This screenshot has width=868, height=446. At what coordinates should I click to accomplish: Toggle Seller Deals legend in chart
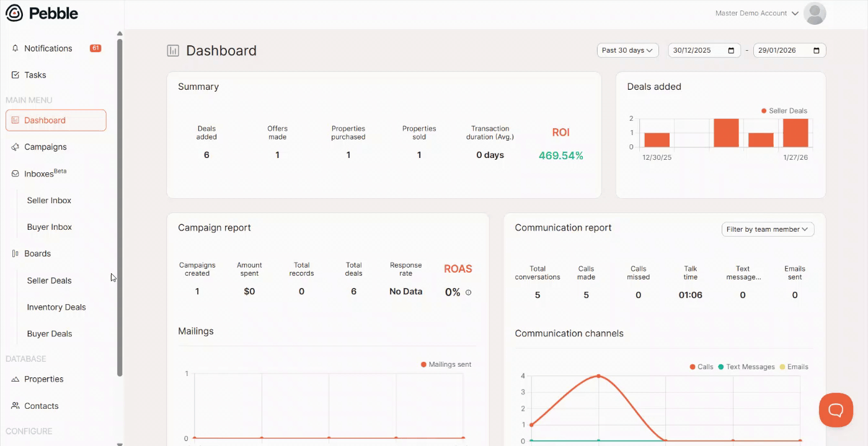click(784, 111)
